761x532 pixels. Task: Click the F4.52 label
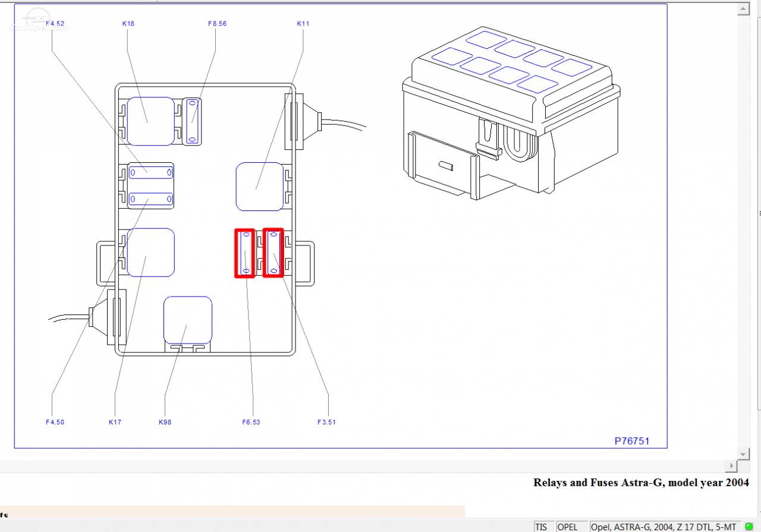[55, 24]
